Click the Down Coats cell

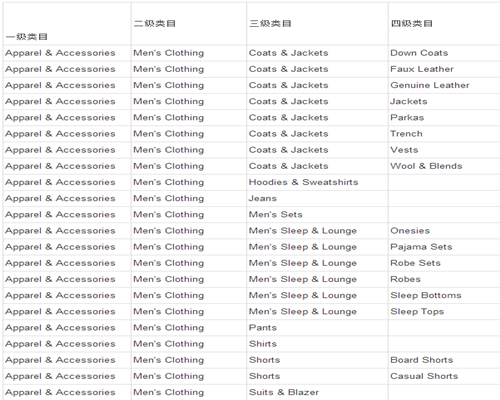[444, 53]
